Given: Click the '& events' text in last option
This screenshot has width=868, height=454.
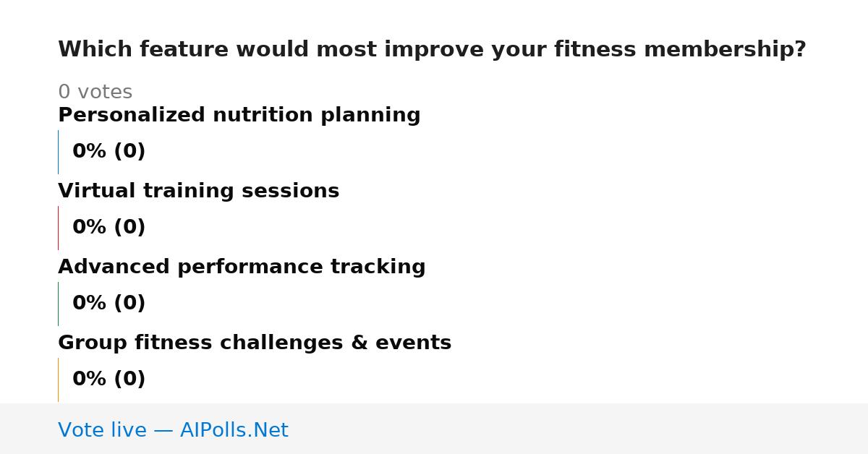Looking at the screenshot, I should click(412, 343).
